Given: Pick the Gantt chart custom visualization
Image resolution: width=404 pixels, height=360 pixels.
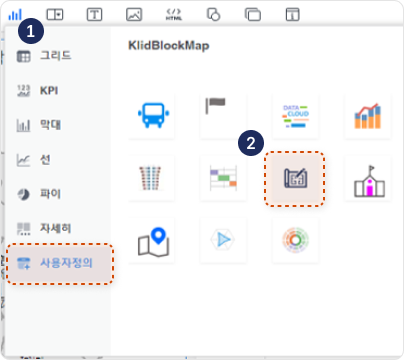Looking at the screenshot, I should coord(223,178).
